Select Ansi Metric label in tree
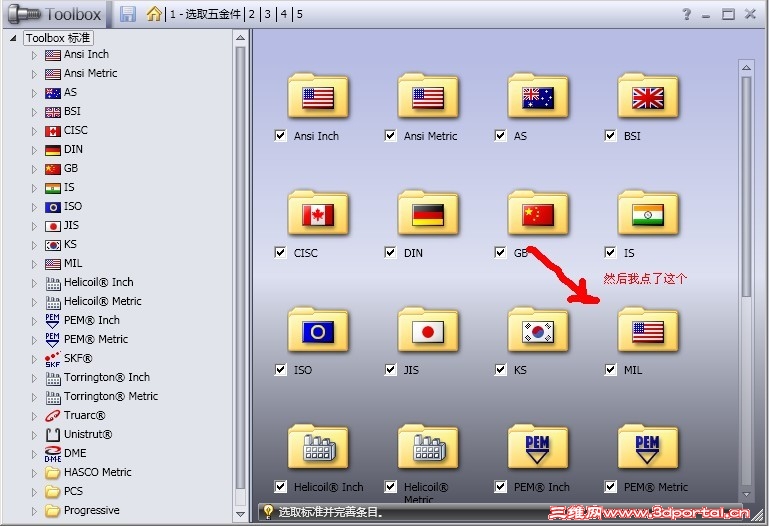This screenshot has width=769, height=526. [90, 73]
